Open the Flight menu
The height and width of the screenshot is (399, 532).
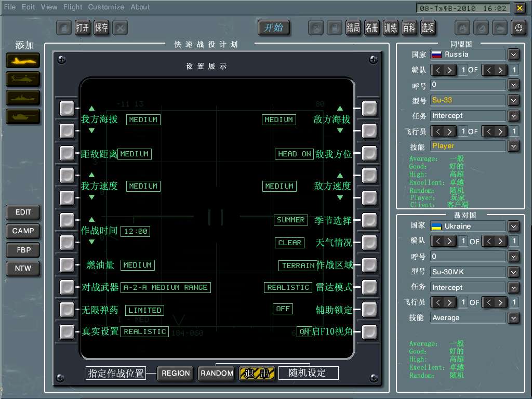point(73,7)
